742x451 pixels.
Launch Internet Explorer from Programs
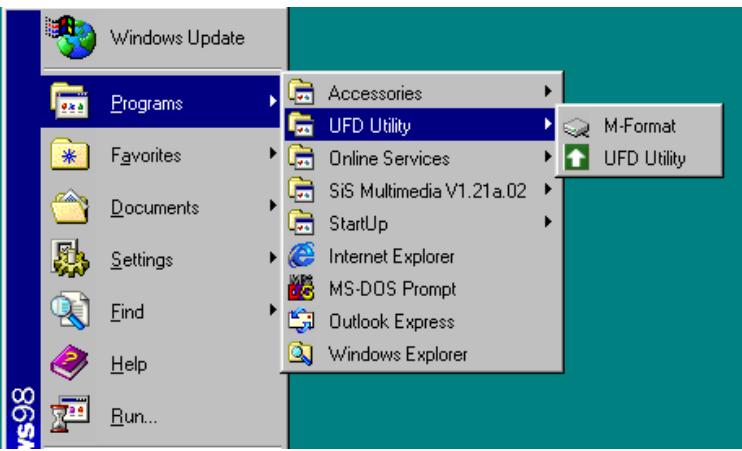coord(420,256)
